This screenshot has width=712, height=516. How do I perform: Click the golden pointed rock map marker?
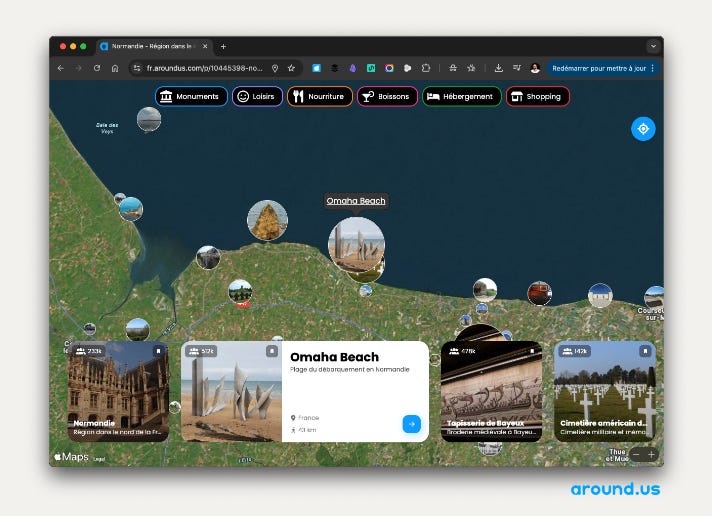[x=267, y=220]
